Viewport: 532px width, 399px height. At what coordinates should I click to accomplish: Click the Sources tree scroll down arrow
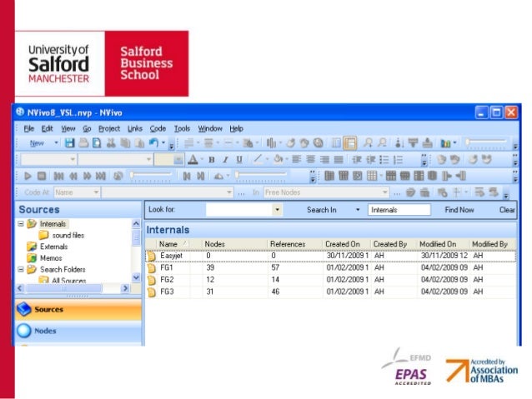(136, 277)
